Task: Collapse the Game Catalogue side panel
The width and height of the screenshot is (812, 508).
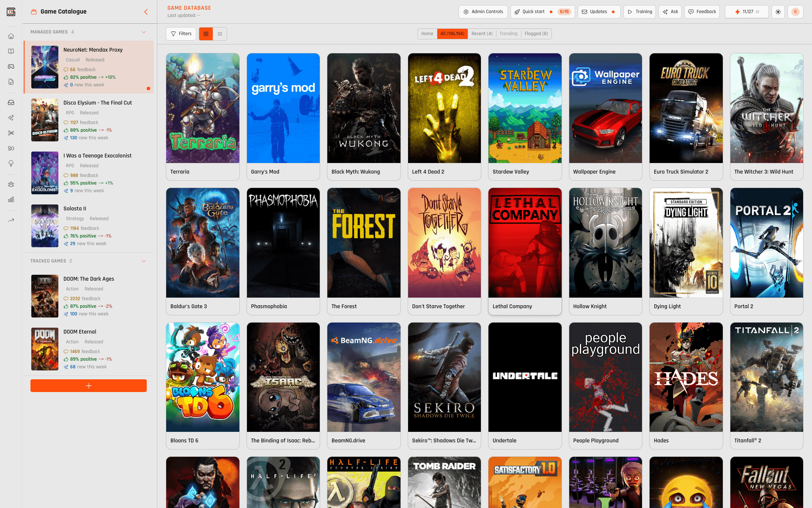Action: 146,12
